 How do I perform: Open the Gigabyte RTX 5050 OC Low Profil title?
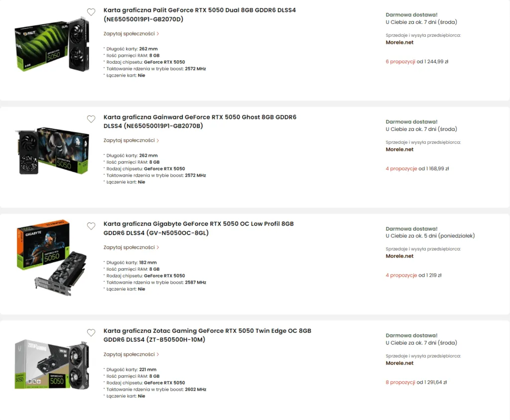point(199,228)
